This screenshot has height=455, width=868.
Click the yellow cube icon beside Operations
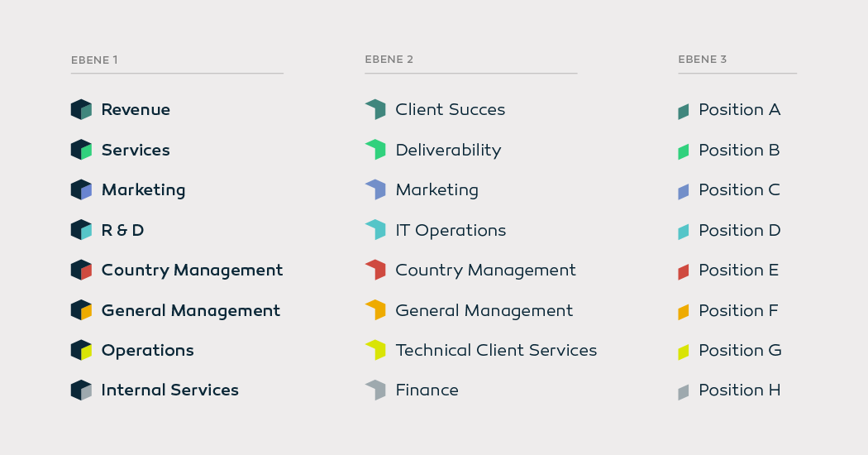(81, 350)
